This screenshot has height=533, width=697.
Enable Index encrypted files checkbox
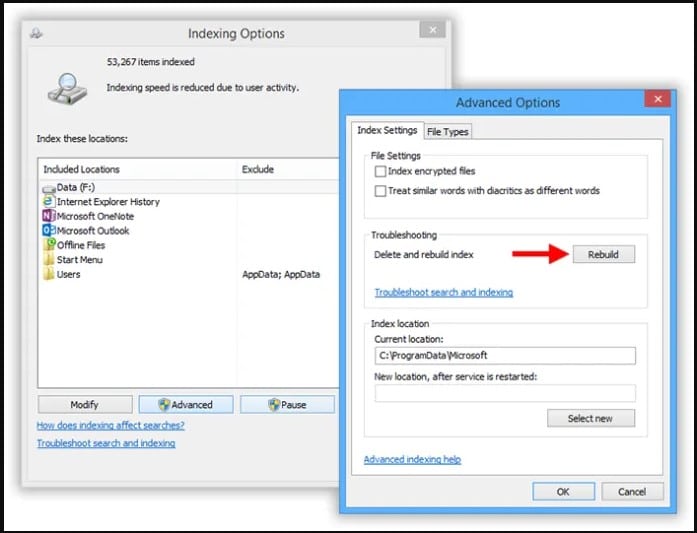click(380, 171)
